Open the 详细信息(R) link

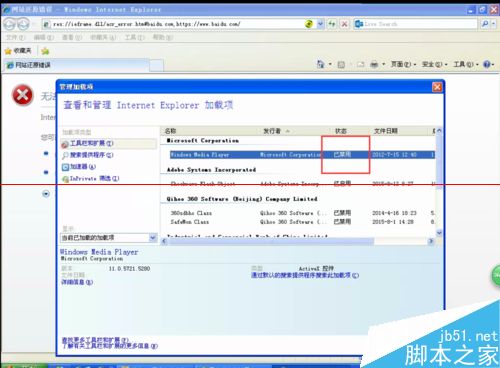point(77,282)
